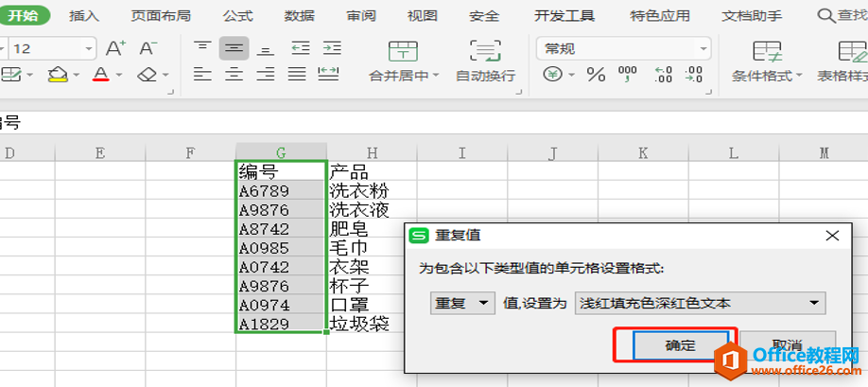Align text to the left
This screenshot has width=868, height=387.
coord(202,74)
